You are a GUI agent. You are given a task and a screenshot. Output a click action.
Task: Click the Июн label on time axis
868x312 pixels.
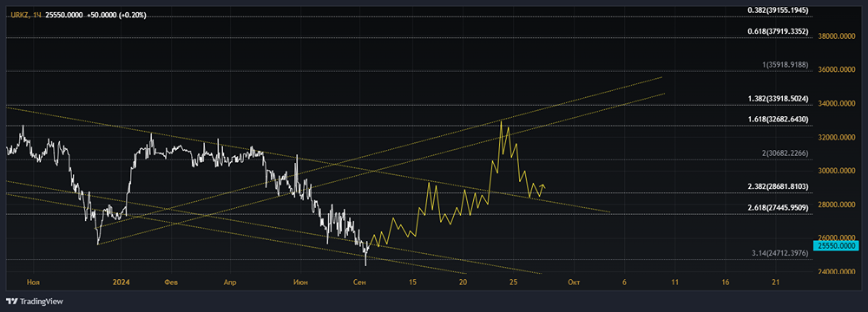pos(301,283)
